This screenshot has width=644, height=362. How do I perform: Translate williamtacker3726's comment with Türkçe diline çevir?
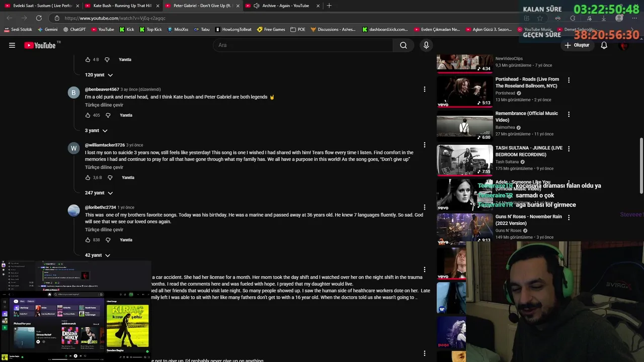[104, 167]
